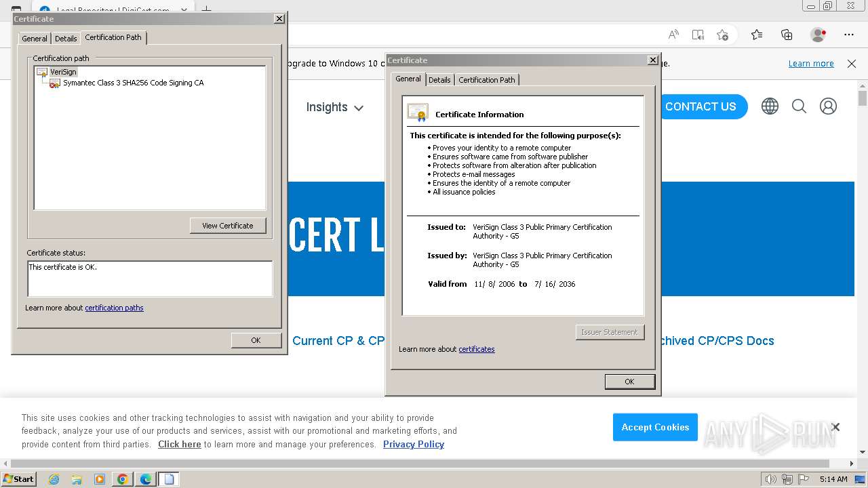Click search magnifier icon on DigiCert page
This screenshot has height=488, width=868.
tap(799, 106)
